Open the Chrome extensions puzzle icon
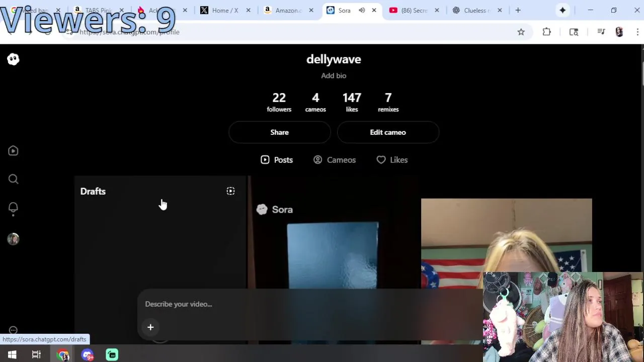 (x=546, y=32)
